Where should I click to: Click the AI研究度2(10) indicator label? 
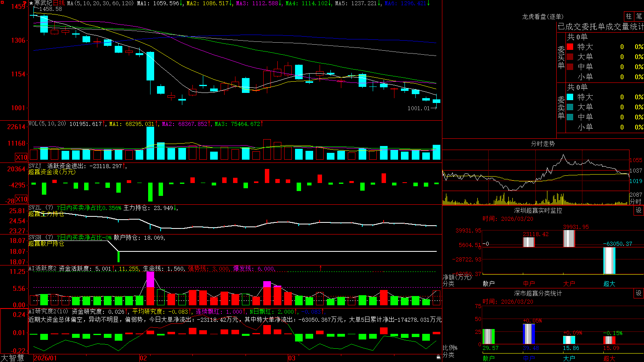[x=49, y=311]
